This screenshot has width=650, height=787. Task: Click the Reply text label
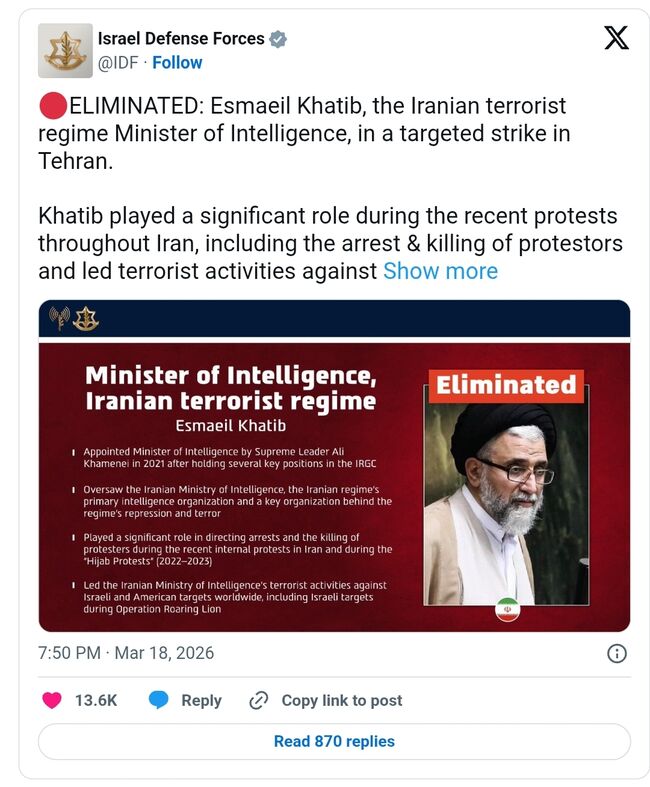pos(201,700)
